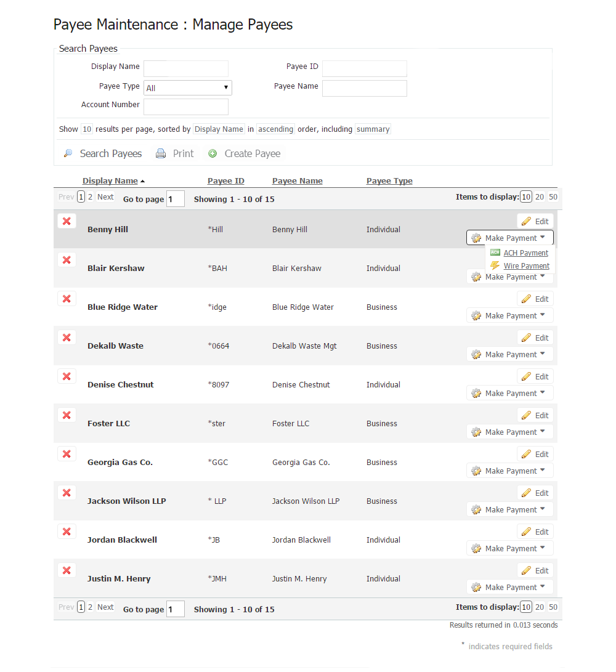
Task: Display 50 items in top pager
Action: tap(553, 196)
